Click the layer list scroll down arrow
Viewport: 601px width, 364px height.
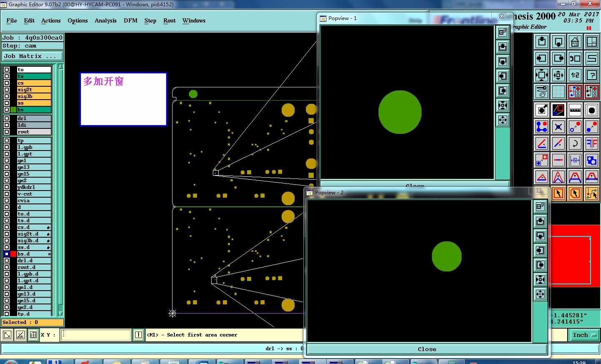(x=61, y=314)
